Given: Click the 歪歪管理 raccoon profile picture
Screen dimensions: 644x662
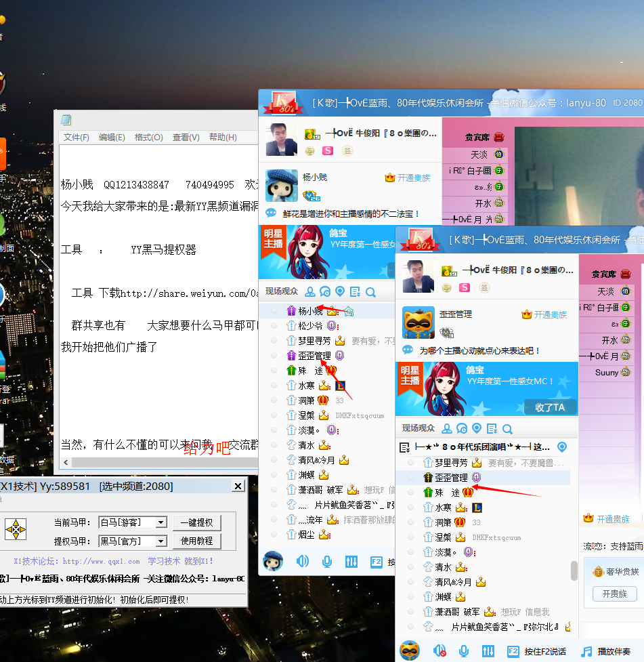Looking at the screenshot, I should click(418, 323).
